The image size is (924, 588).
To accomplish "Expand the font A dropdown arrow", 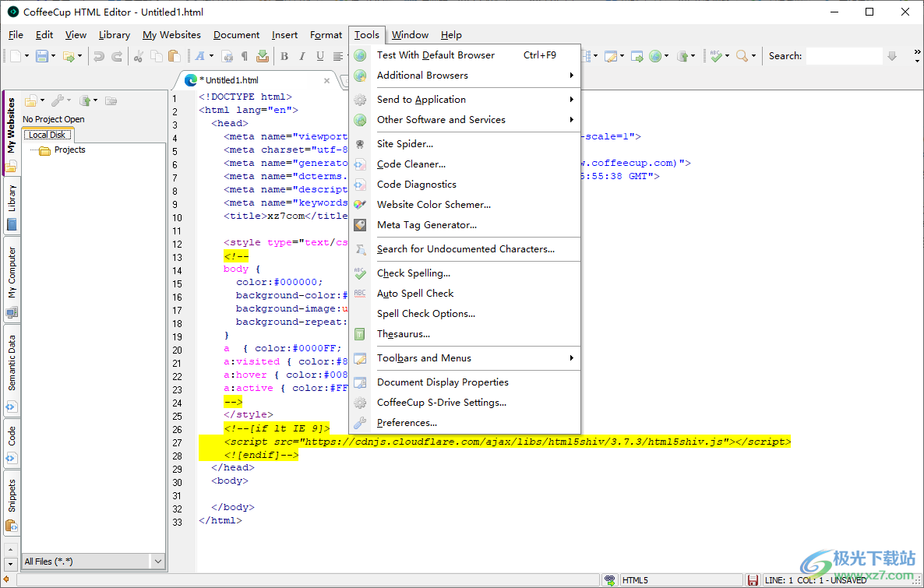I will coord(211,56).
